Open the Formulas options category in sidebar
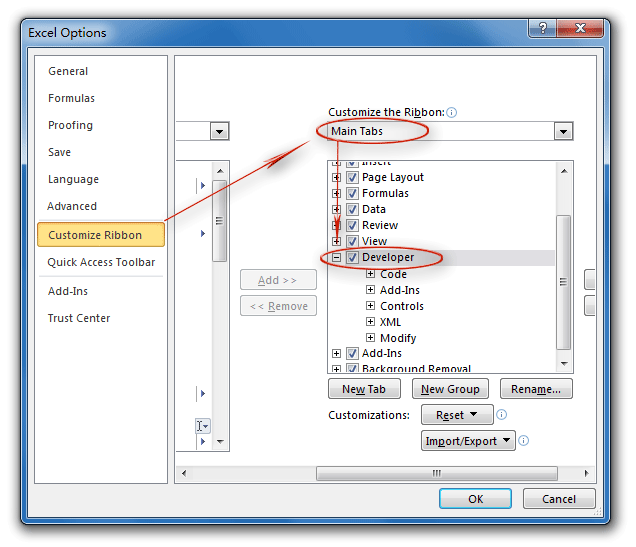 pyautogui.click(x=71, y=98)
